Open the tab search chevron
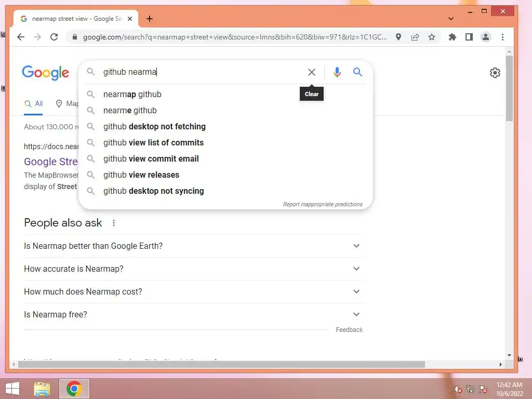 point(451,19)
